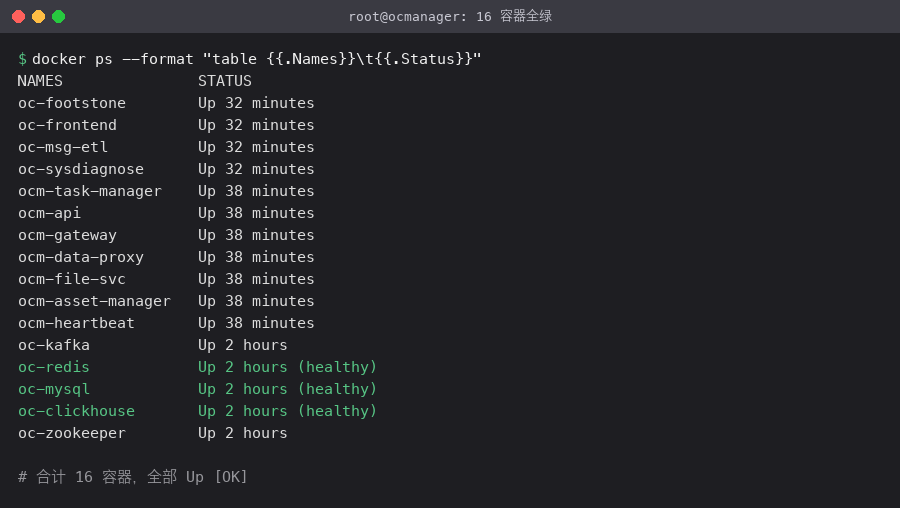Click 'Up 38 minutes' status of ocm-gateway

(x=257, y=235)
